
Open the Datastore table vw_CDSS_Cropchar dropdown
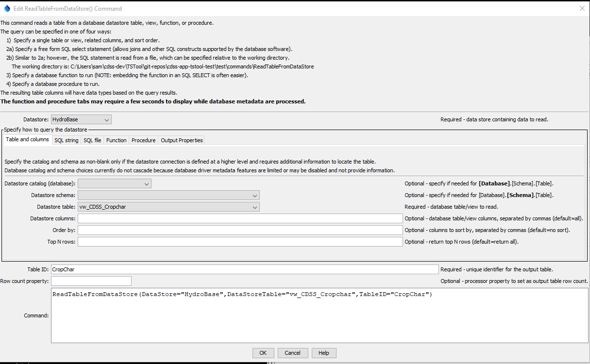169,207
